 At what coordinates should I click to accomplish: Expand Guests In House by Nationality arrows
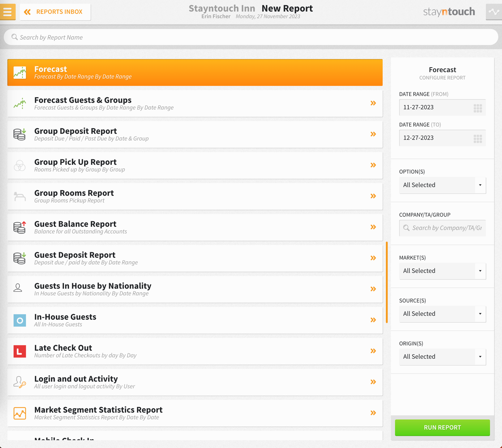373,289
